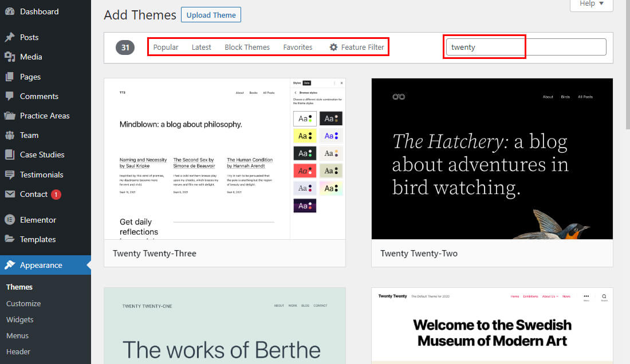Click the Twenty Twenty-Two theme name
This screenshot has height=364, width=630.
tap(419, 253)
